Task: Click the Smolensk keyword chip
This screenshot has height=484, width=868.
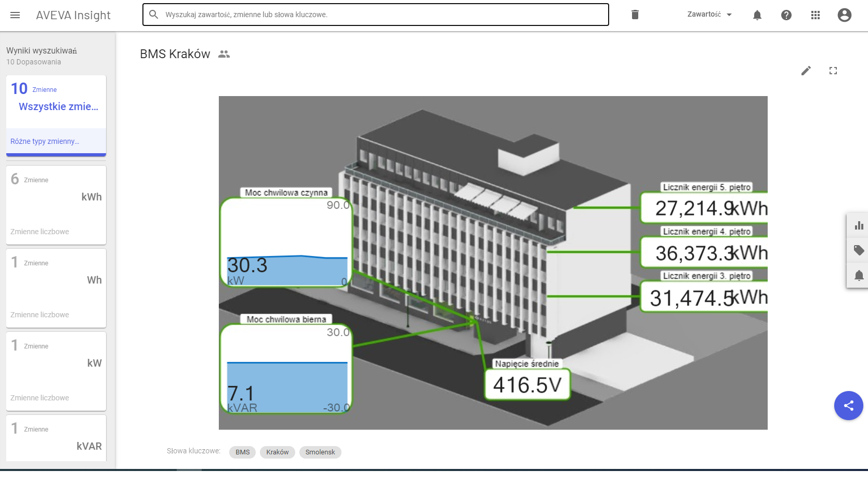Action: point(320,452)
